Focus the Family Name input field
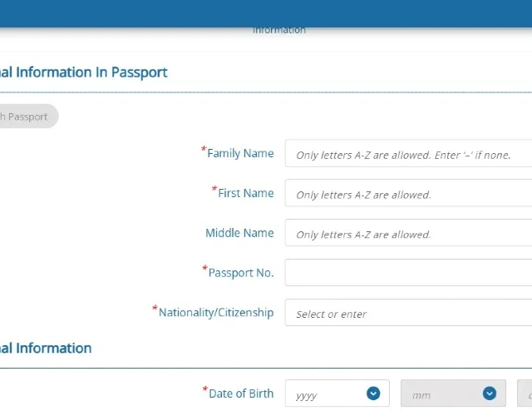 point(407,154)
